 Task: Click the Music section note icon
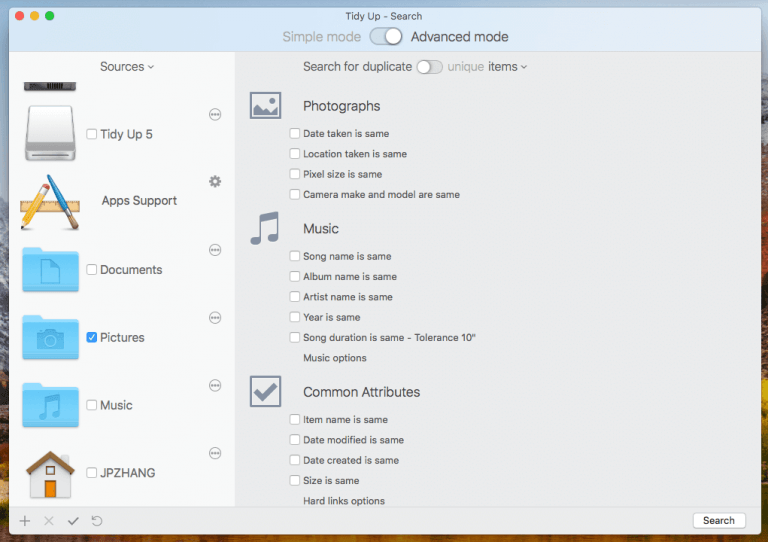(265, 228)
